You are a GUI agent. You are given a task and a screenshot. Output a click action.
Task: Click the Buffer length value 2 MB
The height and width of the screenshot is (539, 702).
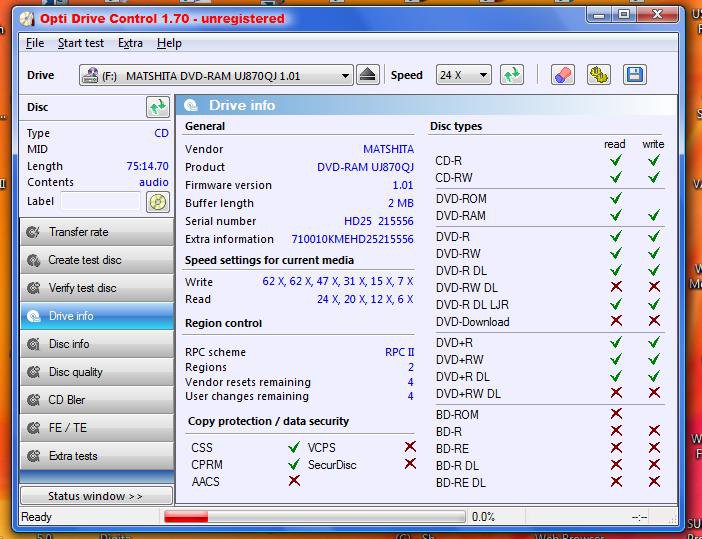click(x=401, y=203)
